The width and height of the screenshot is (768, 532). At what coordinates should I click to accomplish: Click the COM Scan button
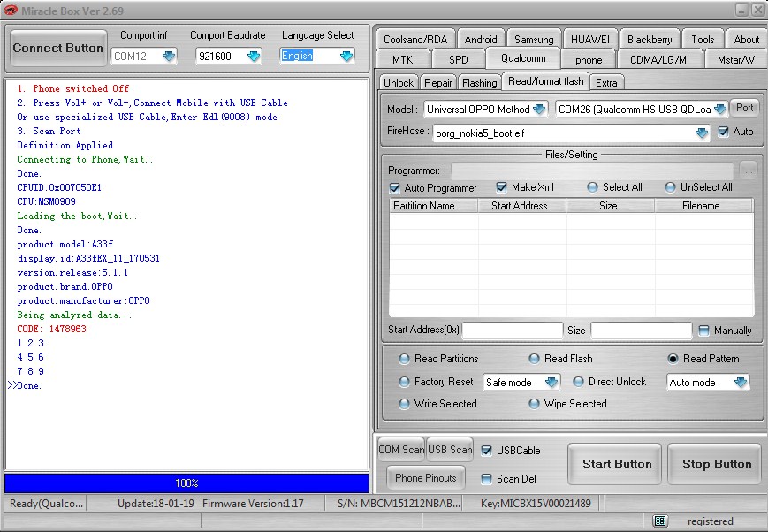401,449
